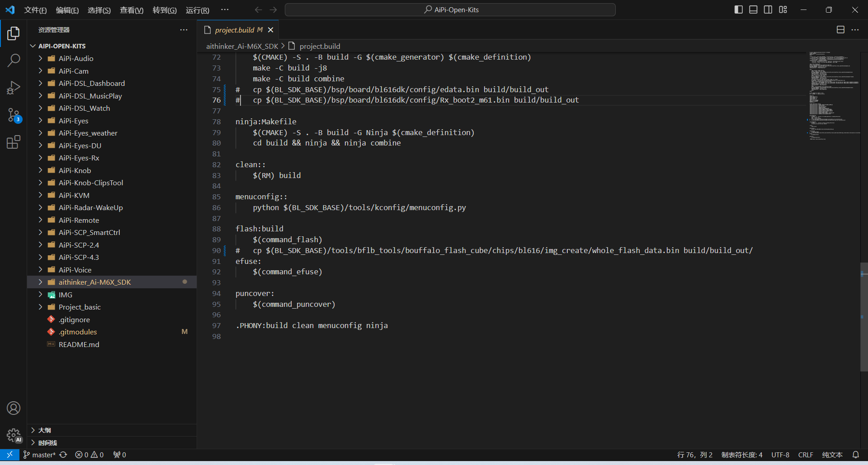Open the 编辑(E) menu

[67, 10]
